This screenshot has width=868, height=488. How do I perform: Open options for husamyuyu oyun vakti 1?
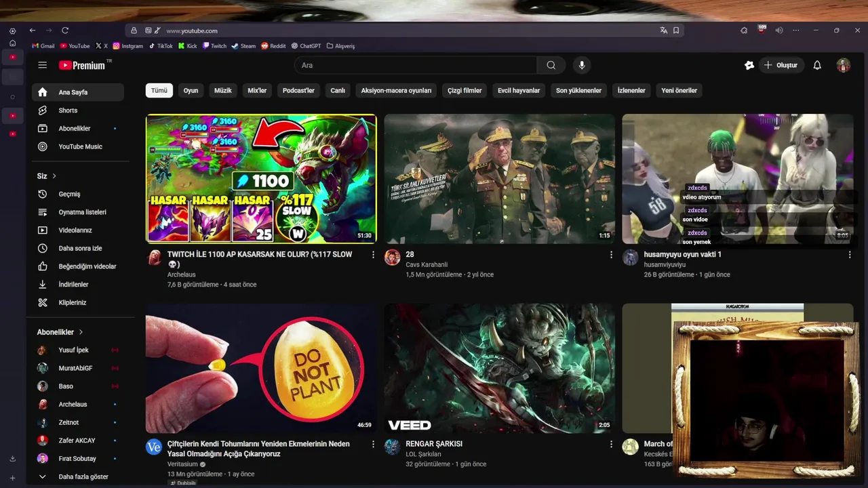pyautogui.click(x=850, y=255)
